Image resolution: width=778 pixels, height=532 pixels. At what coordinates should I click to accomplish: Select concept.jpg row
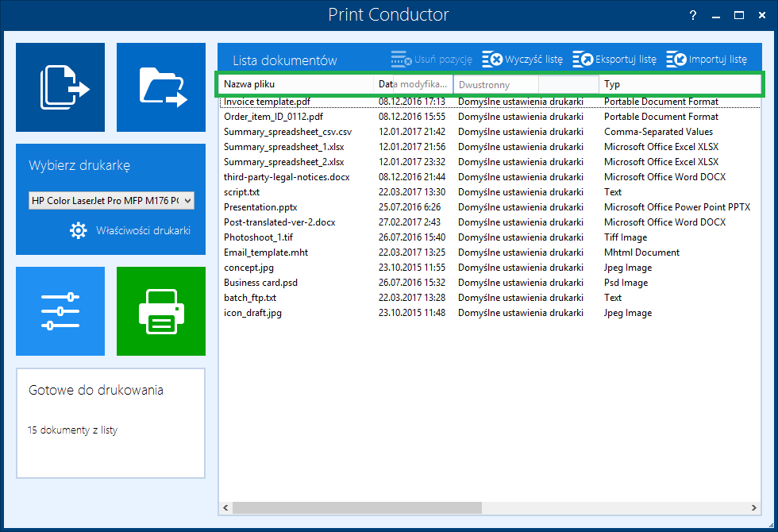[489, 268]
